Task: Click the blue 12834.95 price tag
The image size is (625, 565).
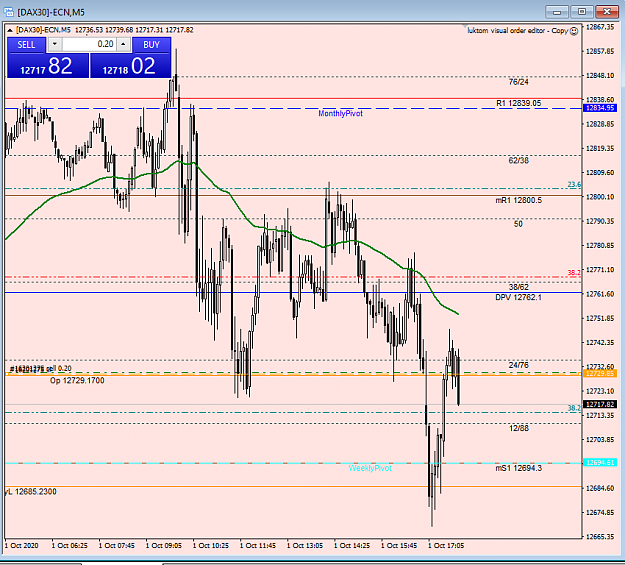Action: [600, 108]
